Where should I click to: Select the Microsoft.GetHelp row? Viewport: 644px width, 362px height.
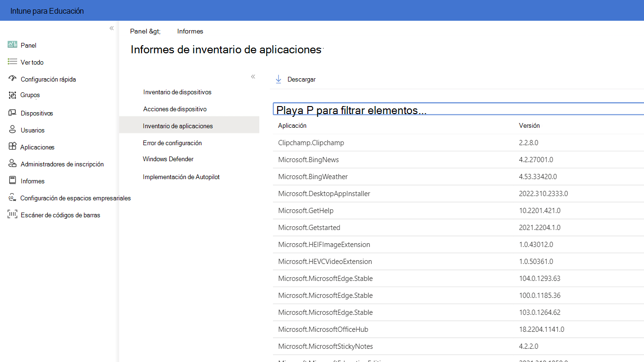(458, 210)
